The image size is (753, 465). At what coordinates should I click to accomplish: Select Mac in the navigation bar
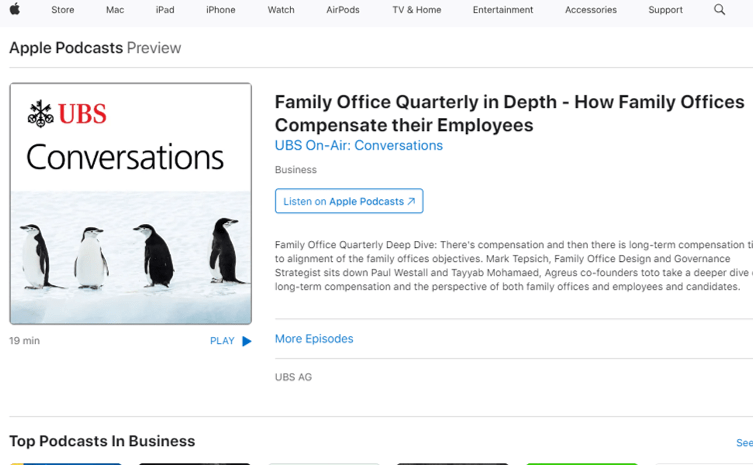click(115, 10)
